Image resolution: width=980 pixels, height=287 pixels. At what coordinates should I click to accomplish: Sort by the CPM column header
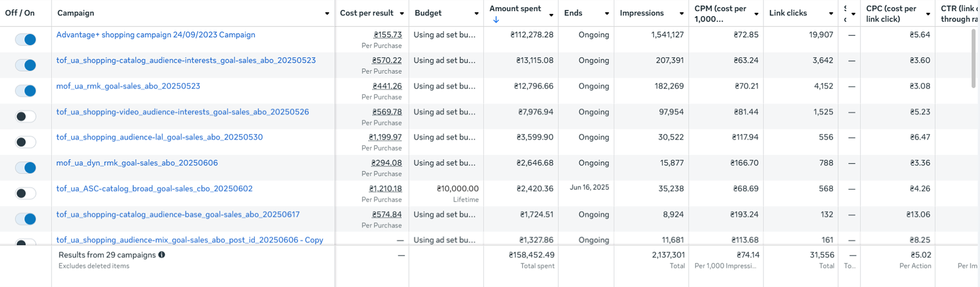click(720, 13)
